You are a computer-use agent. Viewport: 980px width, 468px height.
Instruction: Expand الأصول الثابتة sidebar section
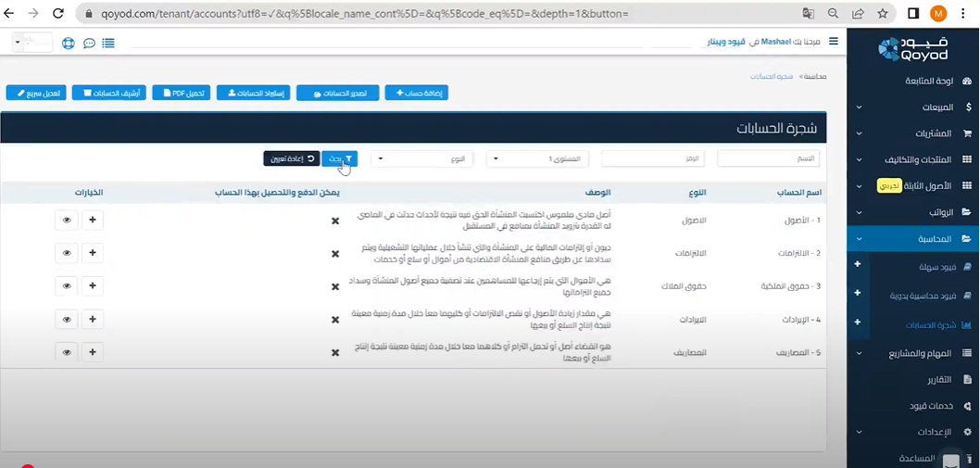[860, 186]
